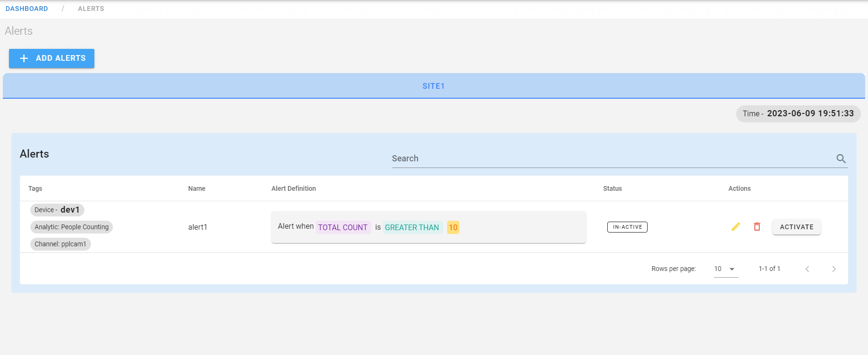Click the orange threshold value 10

453,227
